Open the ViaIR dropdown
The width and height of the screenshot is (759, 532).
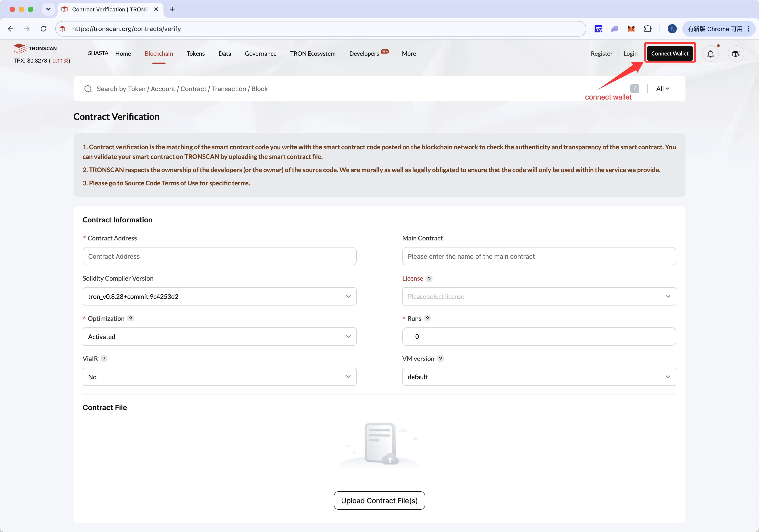tap(219, 377)
